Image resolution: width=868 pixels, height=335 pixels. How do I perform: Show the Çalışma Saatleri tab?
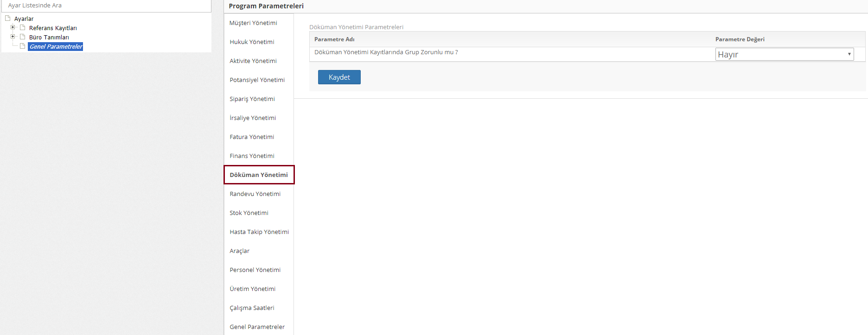pos(252,308)
